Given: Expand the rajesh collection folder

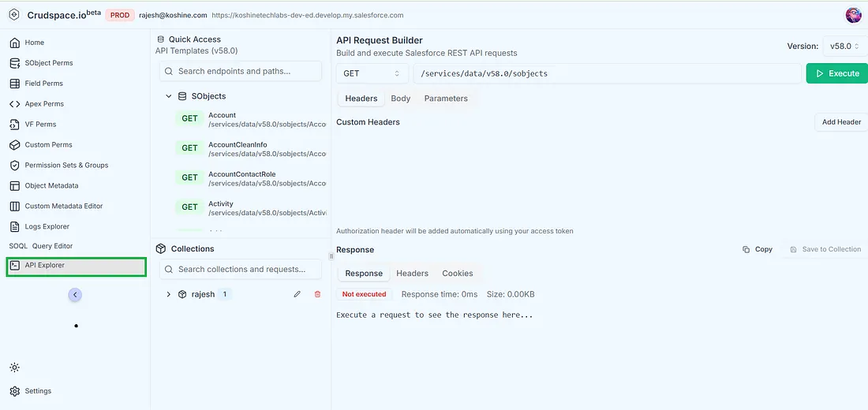Looking at the screenshot, I should point(169,294).
